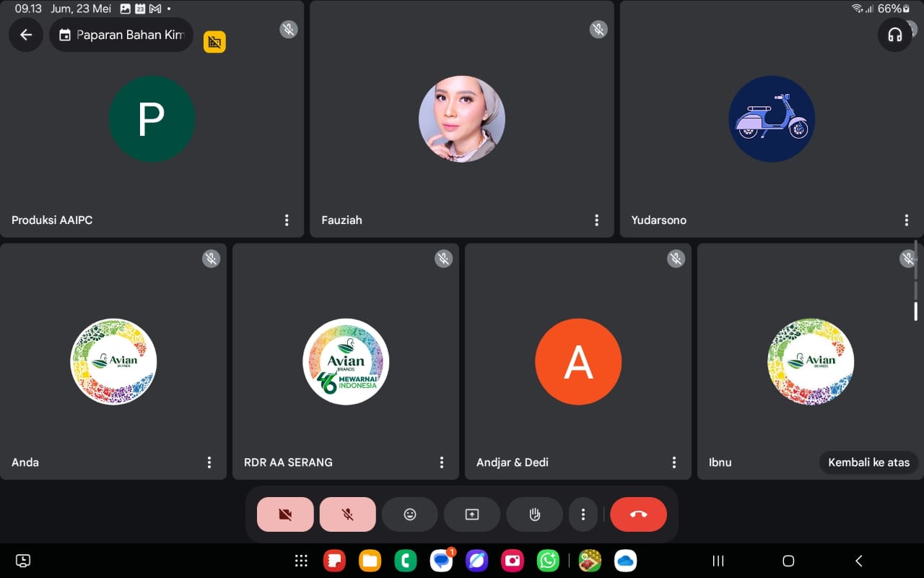Open the emoji reactions picker
Screen dimensions: 924x578
coord(410,514)
